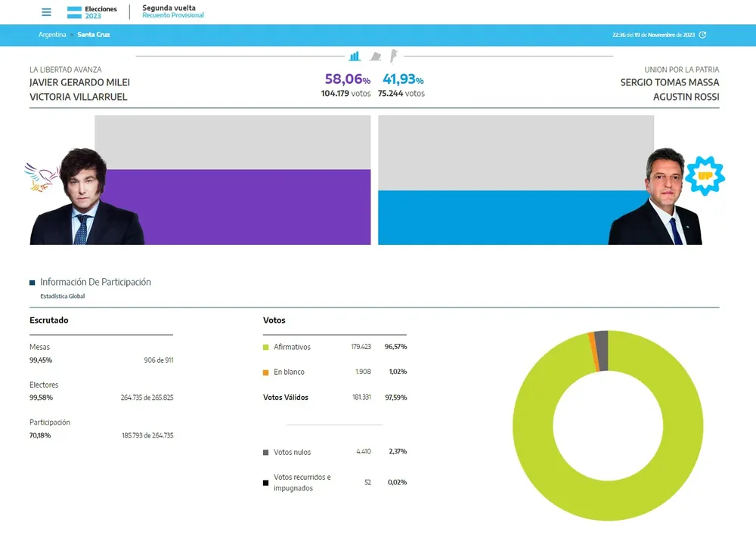Toggle the Información De Participación section marker

click(31, 280)
